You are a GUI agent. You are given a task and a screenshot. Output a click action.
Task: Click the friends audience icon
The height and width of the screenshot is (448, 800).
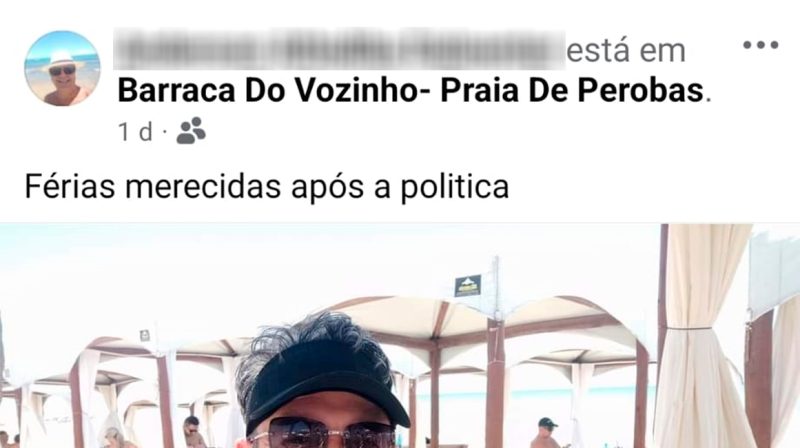(x=191, y=131)
